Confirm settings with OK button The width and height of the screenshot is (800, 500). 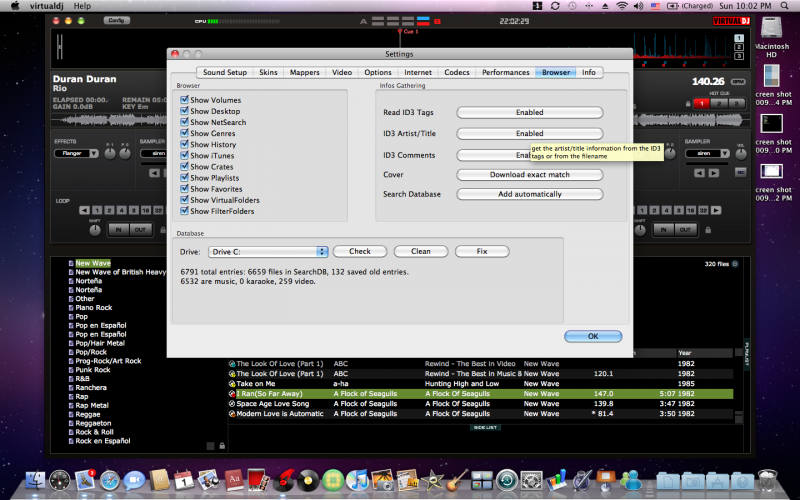pos(593,336)
